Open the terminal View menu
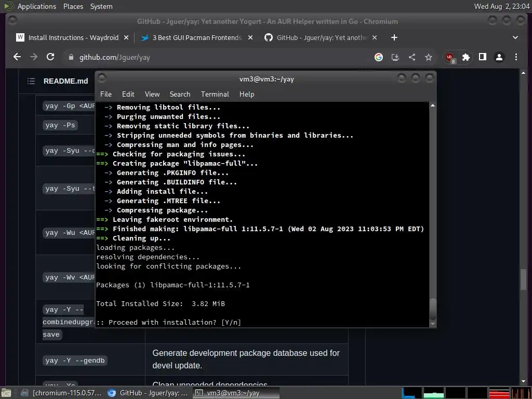532x399 pixels. click(x=152, y=95)
